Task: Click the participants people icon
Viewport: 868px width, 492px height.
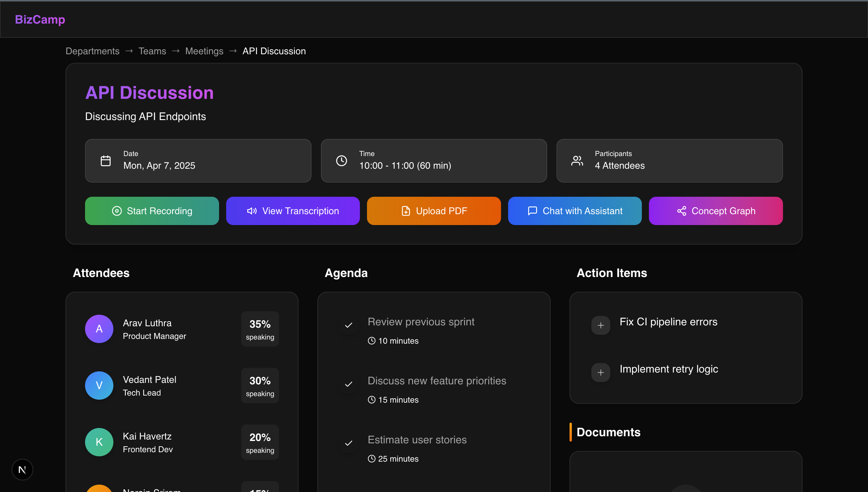Action: (x=577, y=160)
